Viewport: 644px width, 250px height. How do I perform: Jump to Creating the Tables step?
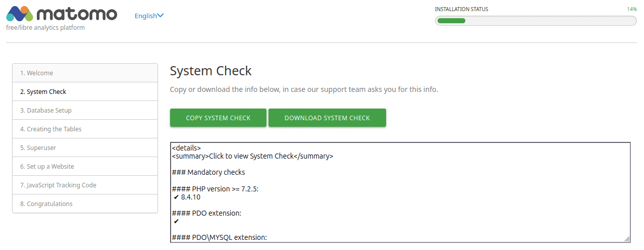[x=50, y=129]
